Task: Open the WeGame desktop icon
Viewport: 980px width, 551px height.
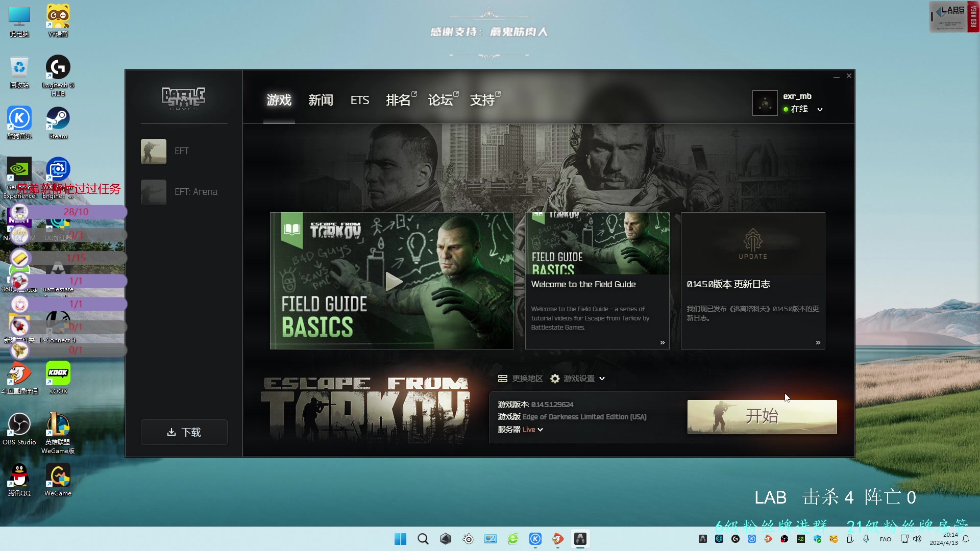Action: pos(58,480)
